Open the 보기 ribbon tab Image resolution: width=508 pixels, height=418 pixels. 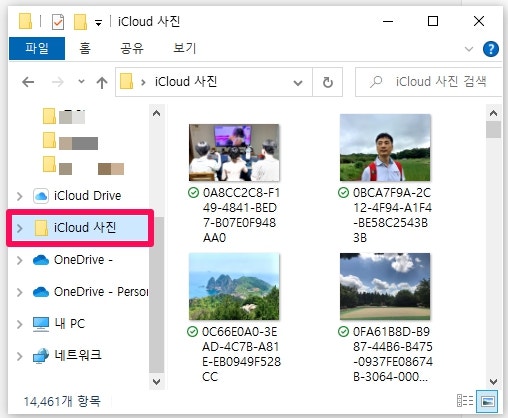point(185,49)
